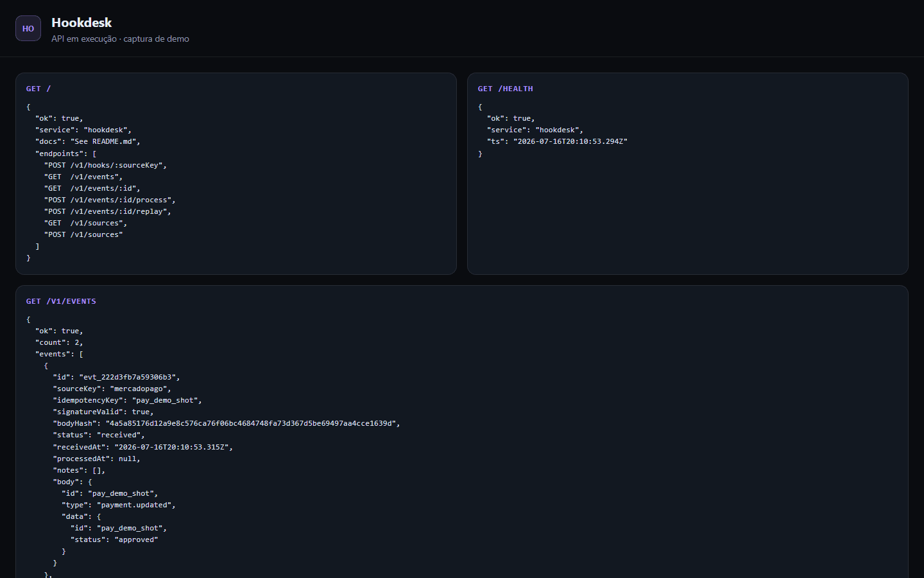Click the subtitle 'API em execução · captura de demo'
Viewport: 924px width, 578px height.
120,39
